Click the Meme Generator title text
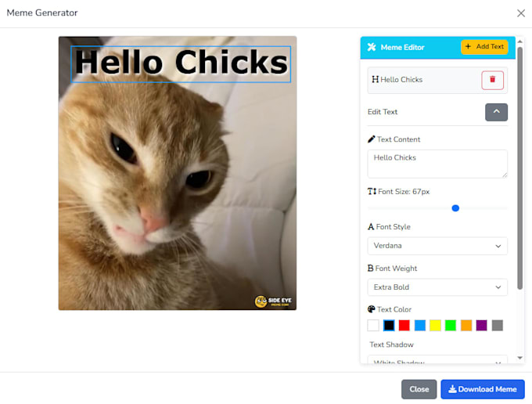The image size is (532, 404). tap(42, 13)
